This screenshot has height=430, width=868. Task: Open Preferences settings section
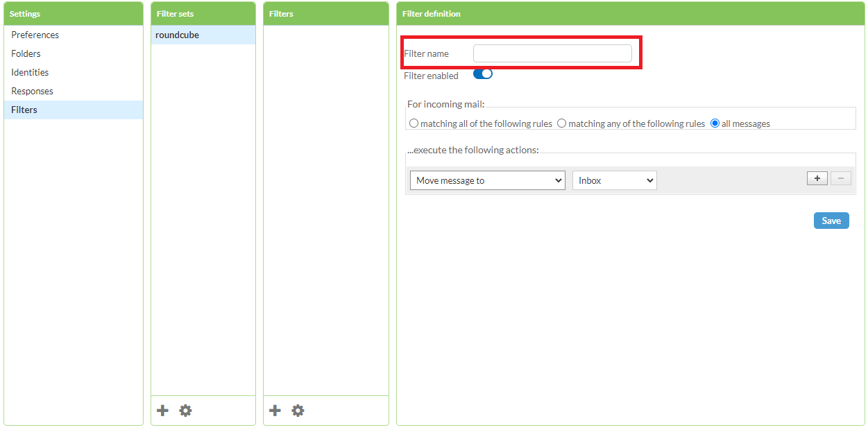pos(74,35)
